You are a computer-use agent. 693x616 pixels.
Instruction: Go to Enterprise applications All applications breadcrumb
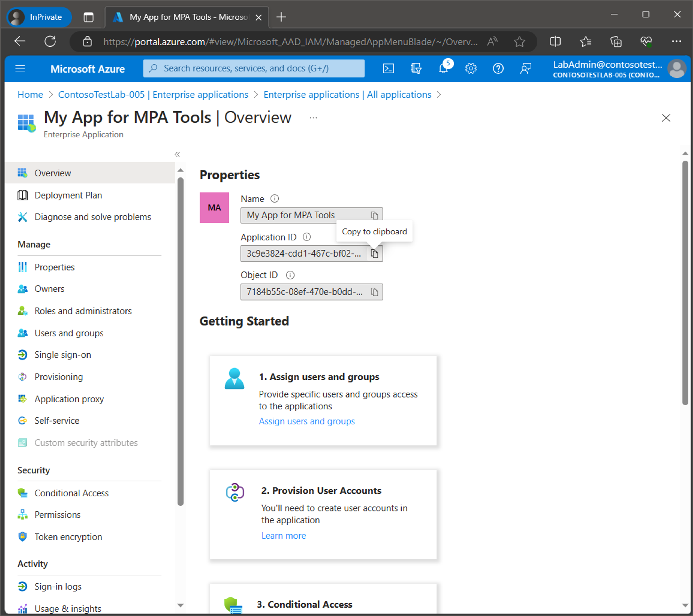click(348, 95)
